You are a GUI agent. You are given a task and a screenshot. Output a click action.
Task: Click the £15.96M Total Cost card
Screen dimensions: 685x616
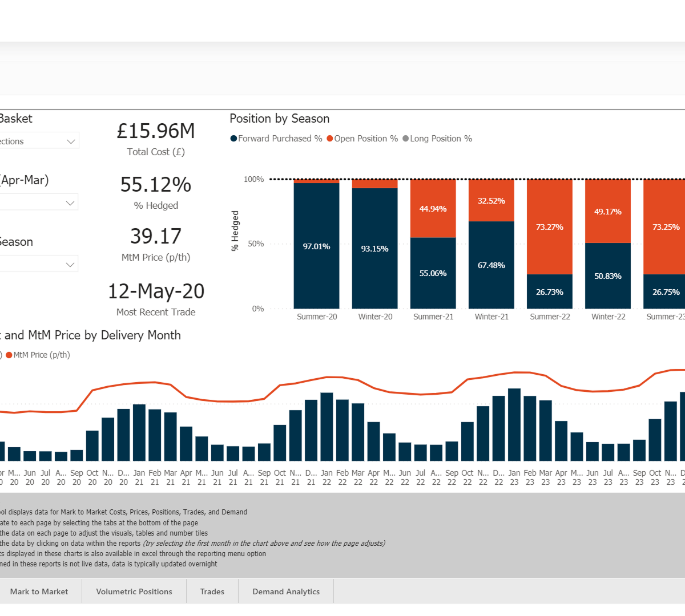[156, 138]
